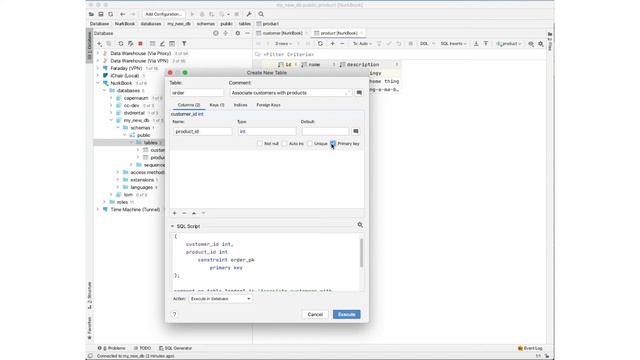Click the Table name field containing order
The image size is (640, 360).
pos(197,93)
